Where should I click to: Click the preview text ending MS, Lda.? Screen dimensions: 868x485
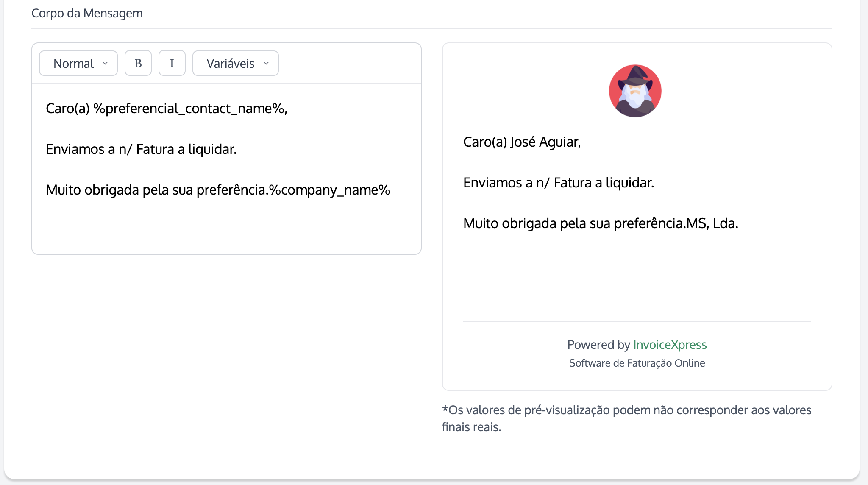click(600, 223)
